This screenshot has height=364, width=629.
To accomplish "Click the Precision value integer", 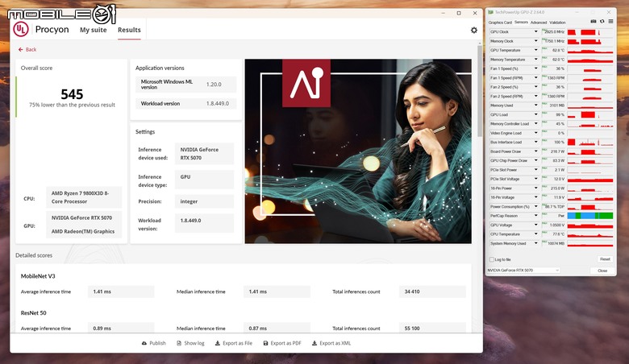I will point(204,201).
